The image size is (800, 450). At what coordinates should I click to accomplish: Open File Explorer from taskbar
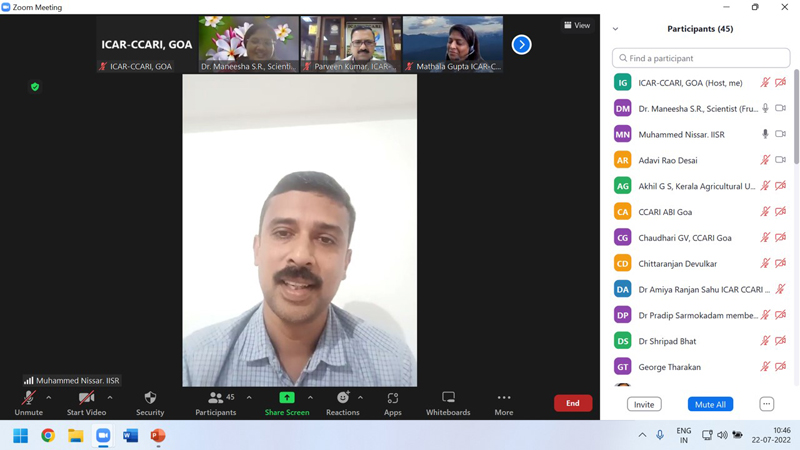click(76, 436)
